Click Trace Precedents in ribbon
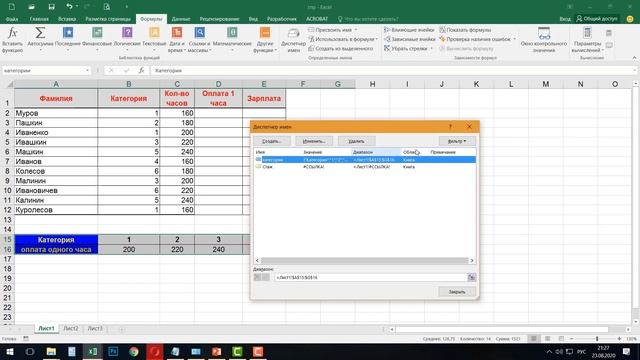 (409, 30)
